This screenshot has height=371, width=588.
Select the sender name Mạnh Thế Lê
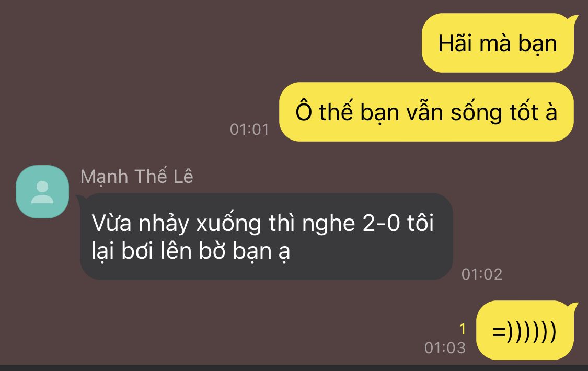[137, 177]
